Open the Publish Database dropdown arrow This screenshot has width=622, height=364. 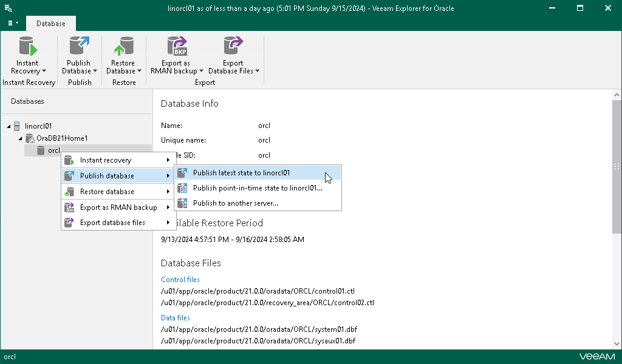(x=95, y=71)
